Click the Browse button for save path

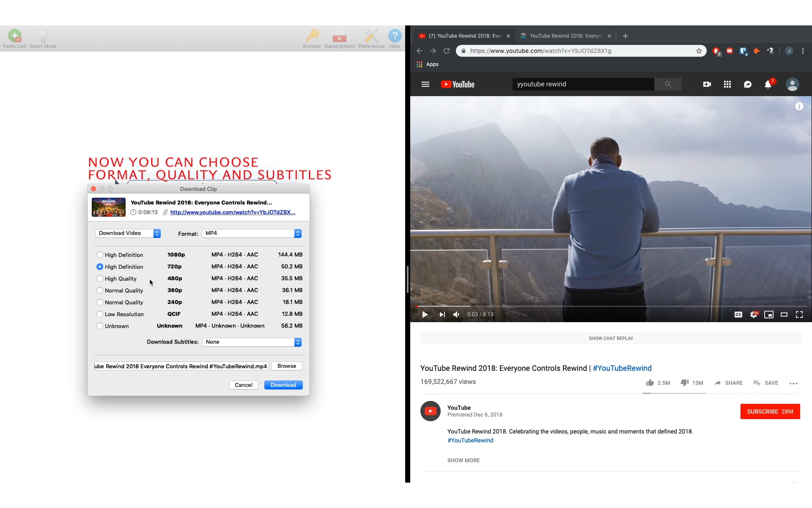coord(286,366)
